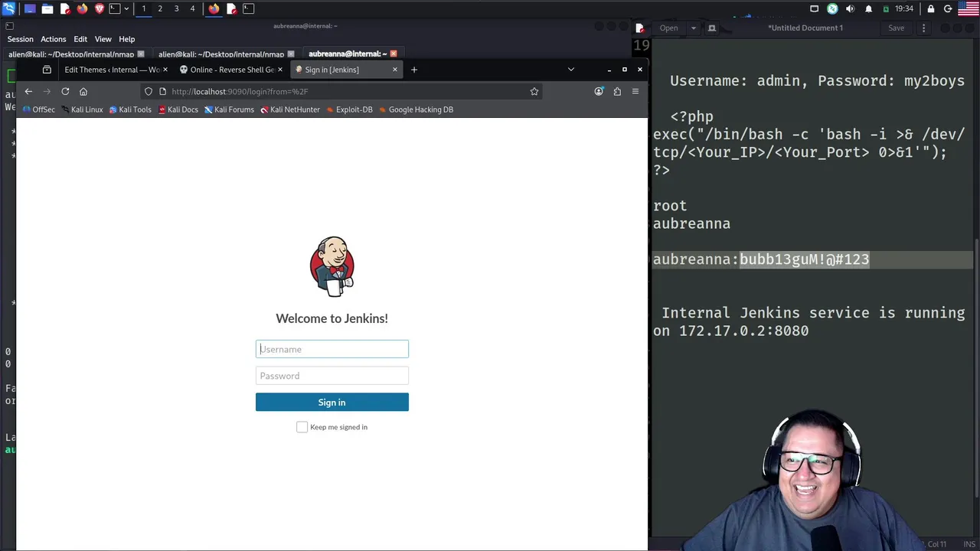Image resolution: width=980 pixels, height=551 pixels.
Task: Click the Jenkins Password field
Action: click(x=332, y=376)
